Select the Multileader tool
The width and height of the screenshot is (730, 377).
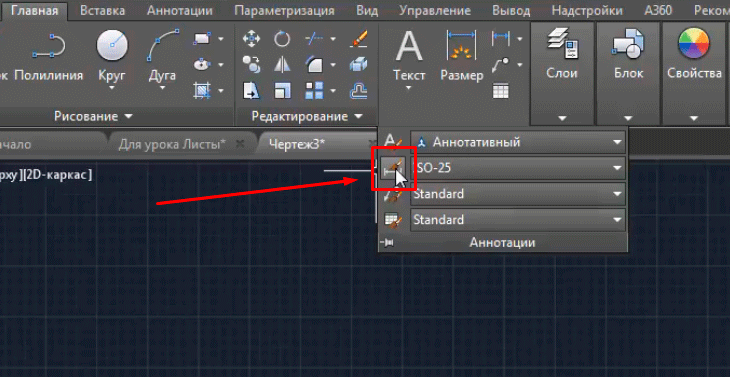[500, 64]
